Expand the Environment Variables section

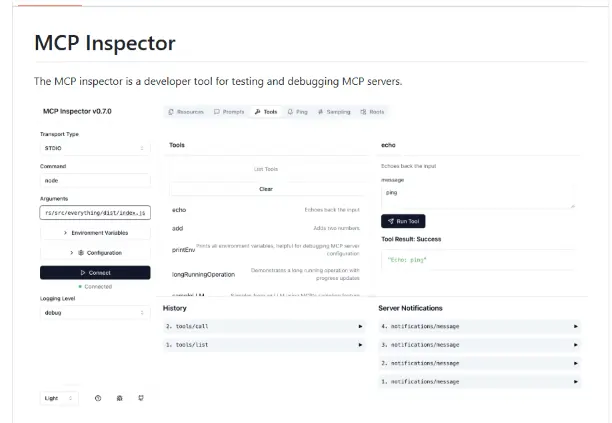(x=95, y=232)
